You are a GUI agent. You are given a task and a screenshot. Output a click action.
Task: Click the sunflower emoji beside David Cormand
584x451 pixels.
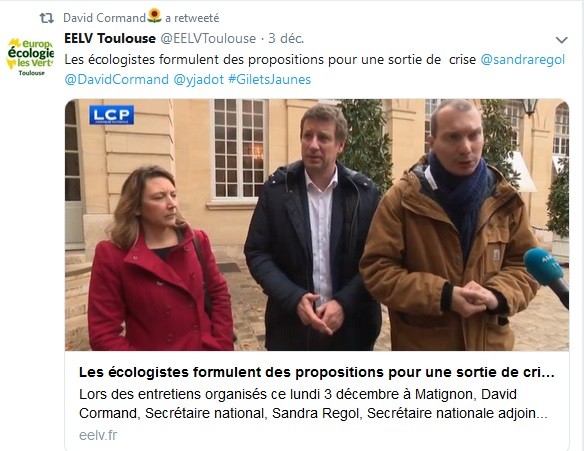click(x=155, y=16)
